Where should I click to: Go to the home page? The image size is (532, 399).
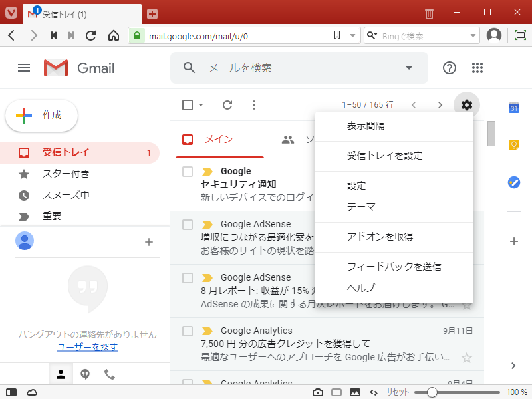click(x=114, y=35)
